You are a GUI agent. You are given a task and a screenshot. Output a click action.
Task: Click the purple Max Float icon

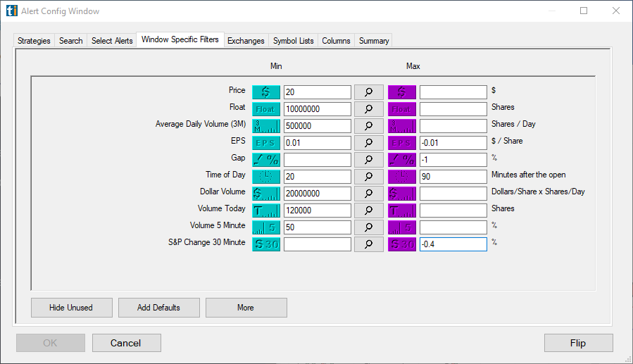coord(401,109)
